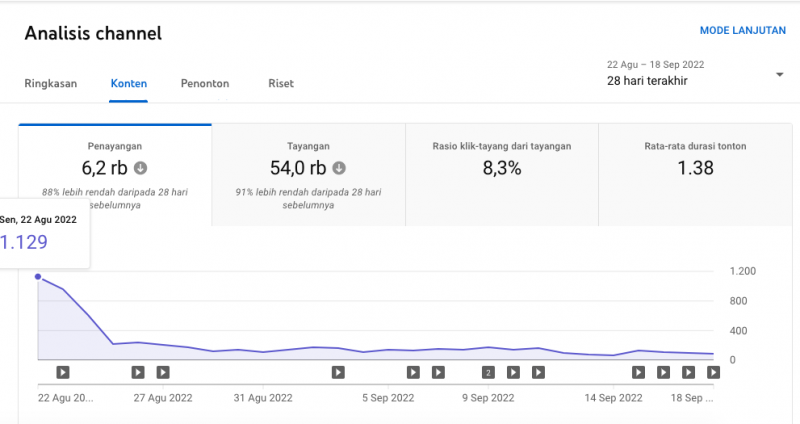This screenshot has height=424, width=800.
Task: Click the down arrow icon beside 54,0 rb
Action: pos(340,168)
